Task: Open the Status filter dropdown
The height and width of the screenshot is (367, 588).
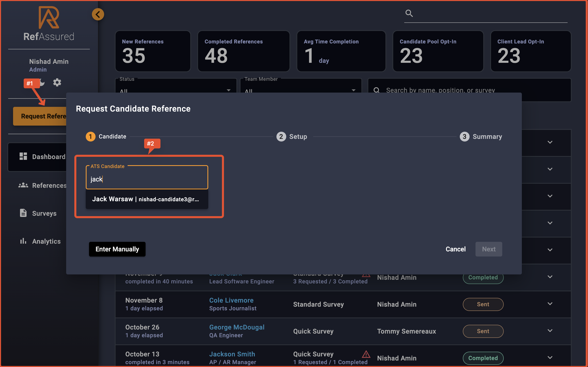Action: pos(228,90)
